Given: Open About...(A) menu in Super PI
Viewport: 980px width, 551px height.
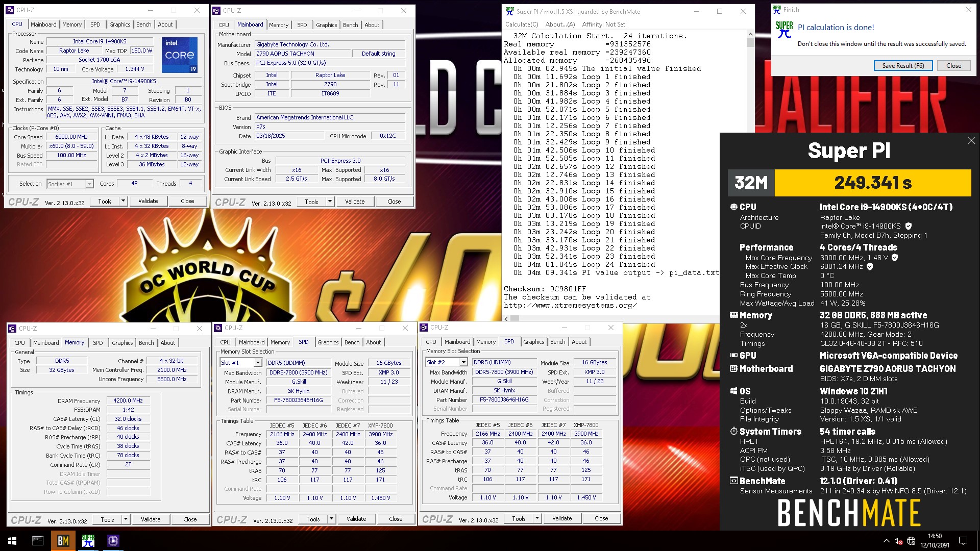Looking at the screenshot, I should 560,24.
